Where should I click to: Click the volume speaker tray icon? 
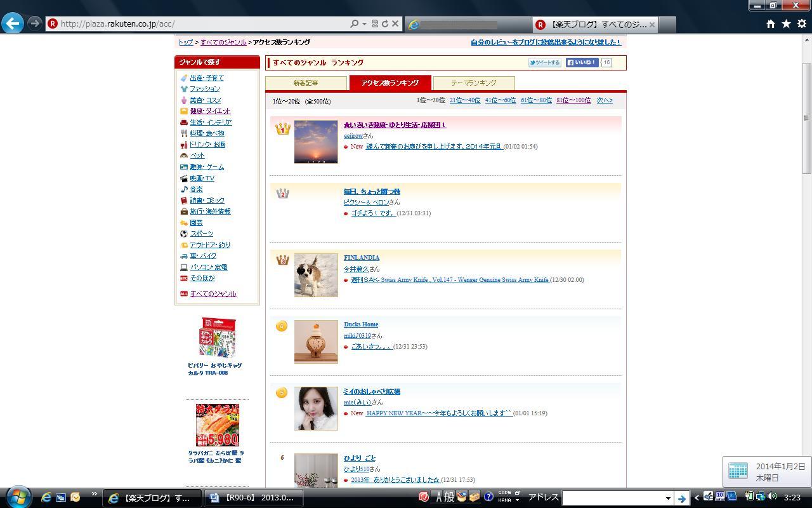click(772, 497)
